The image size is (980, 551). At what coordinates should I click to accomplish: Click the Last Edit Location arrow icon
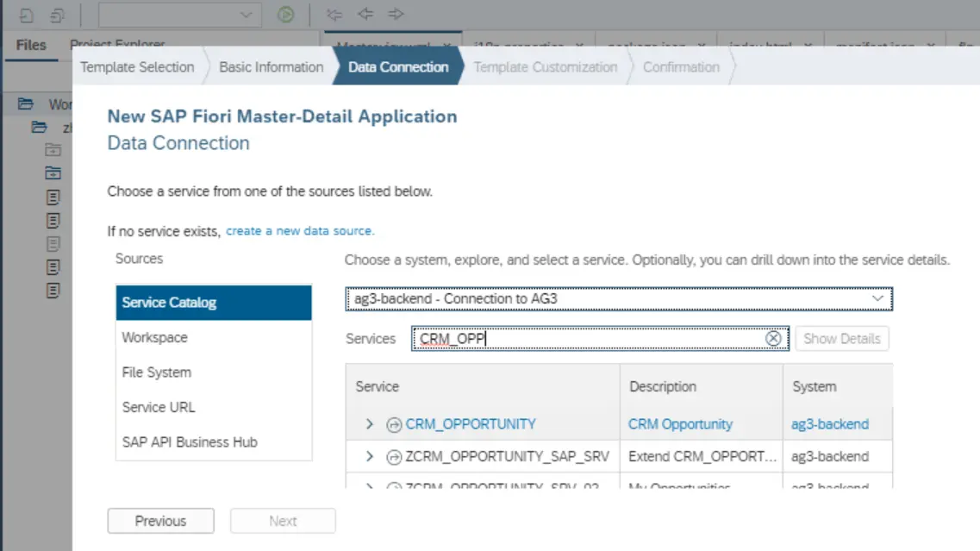click(334, 15)
